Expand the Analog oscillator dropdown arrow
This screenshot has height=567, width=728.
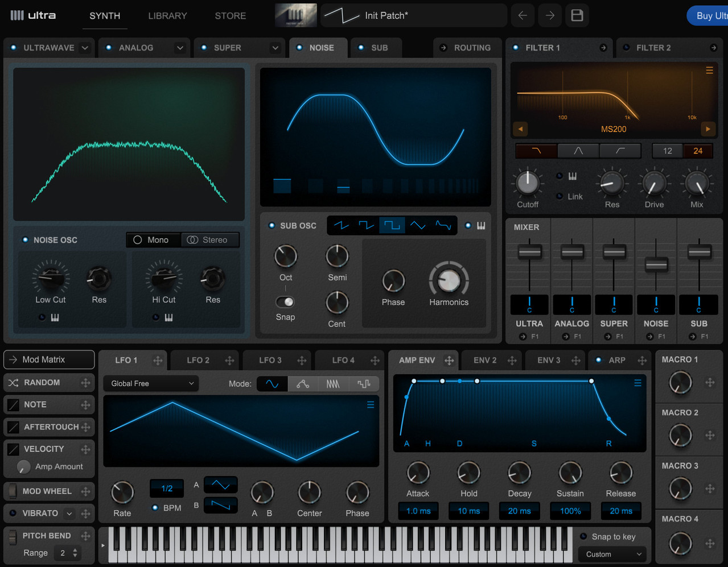tap(180, 48)
